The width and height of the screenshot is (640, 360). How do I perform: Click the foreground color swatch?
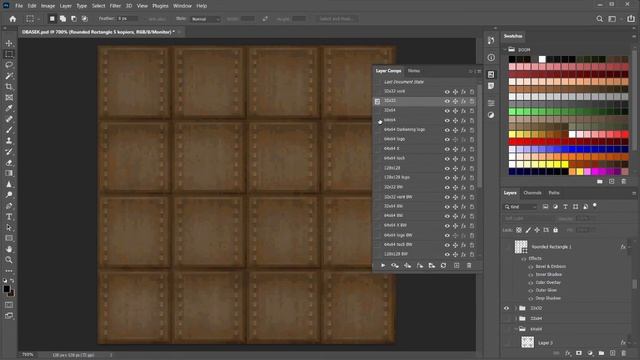click(7, 289)
